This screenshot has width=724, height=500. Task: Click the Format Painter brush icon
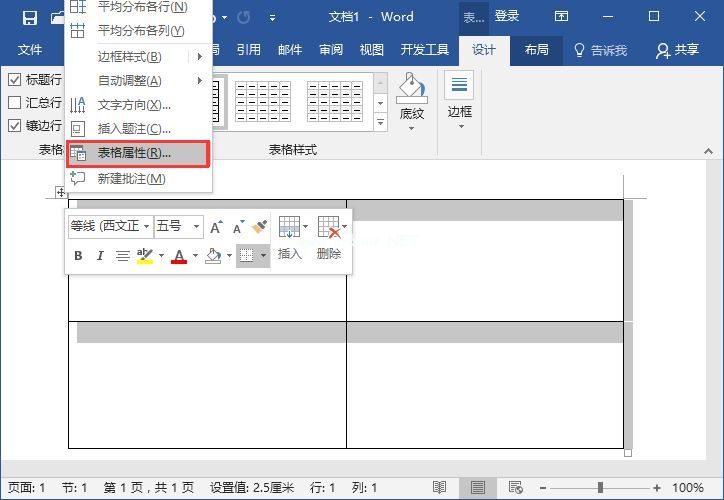259,227
